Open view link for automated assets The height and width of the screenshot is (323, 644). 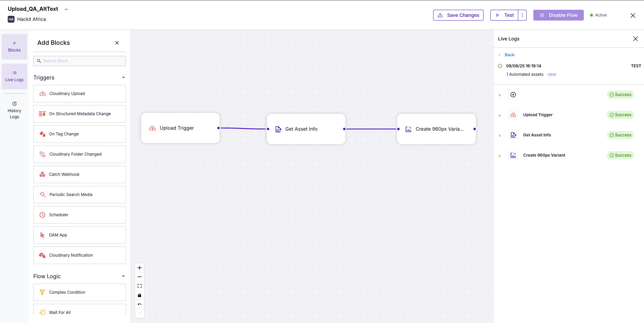coord(552,74)
